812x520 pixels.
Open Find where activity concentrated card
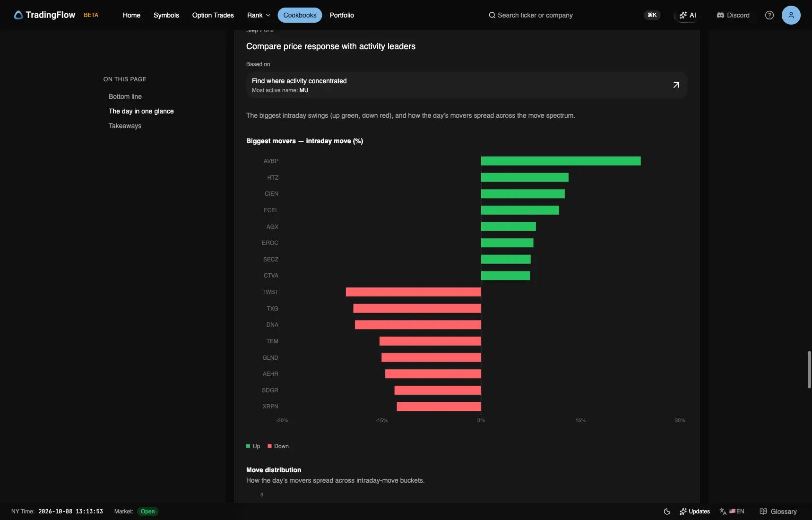tap(466, 85)
